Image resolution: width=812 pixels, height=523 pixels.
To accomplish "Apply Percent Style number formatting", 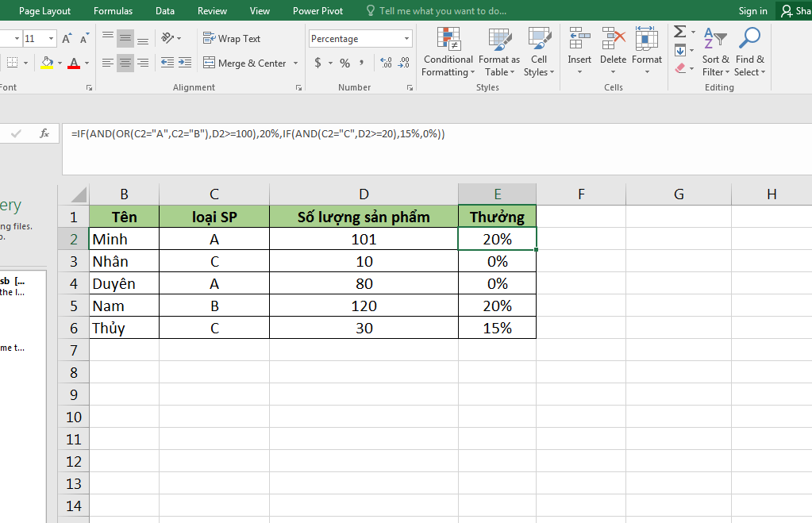I will click(344, 63).
